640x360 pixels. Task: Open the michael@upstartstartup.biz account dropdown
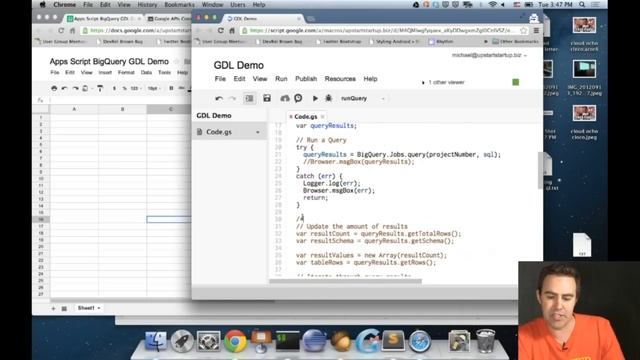click(489, 55)
